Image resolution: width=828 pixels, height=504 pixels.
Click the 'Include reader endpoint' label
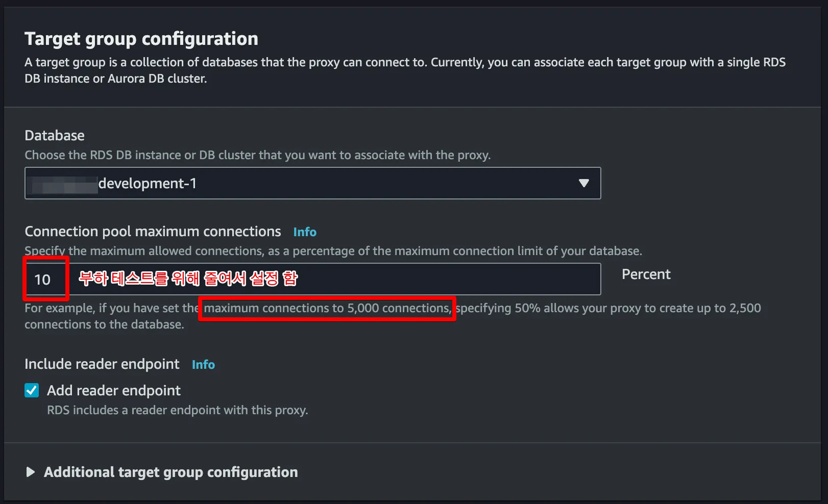click(102, 364)
